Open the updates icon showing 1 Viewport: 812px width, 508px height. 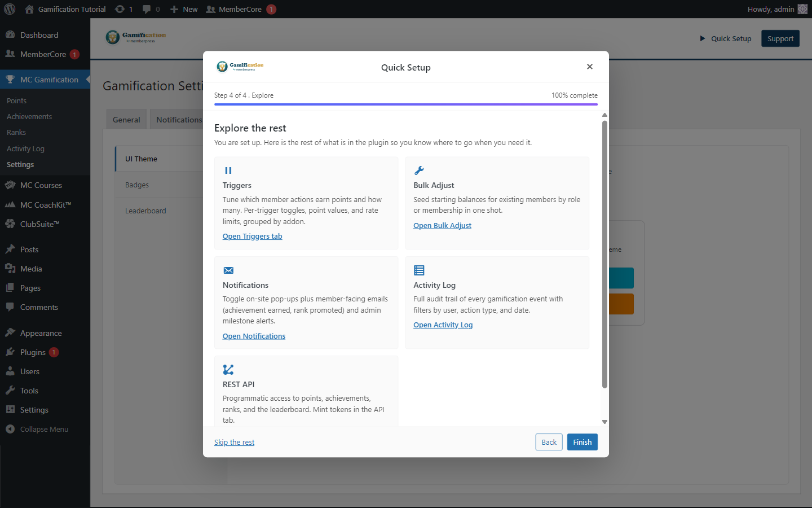click(120, 9)
